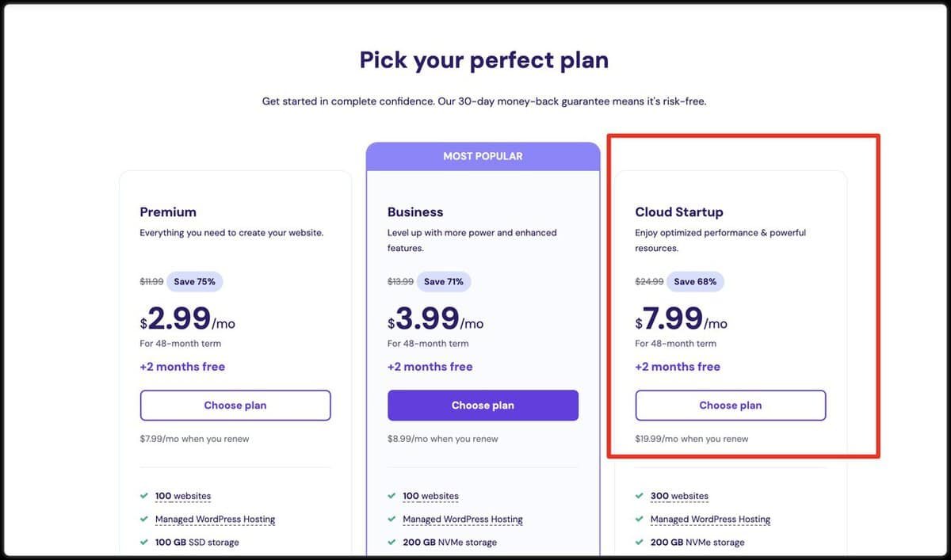
Task: Click checkmark next to Premium Managed WordPress Hosting
Action: click(144, 519)
